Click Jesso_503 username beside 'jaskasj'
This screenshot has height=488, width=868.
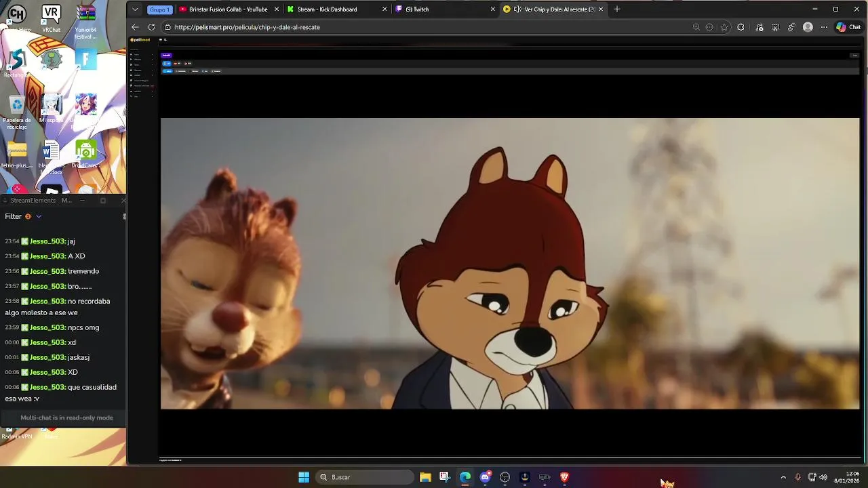click(47, 357)
